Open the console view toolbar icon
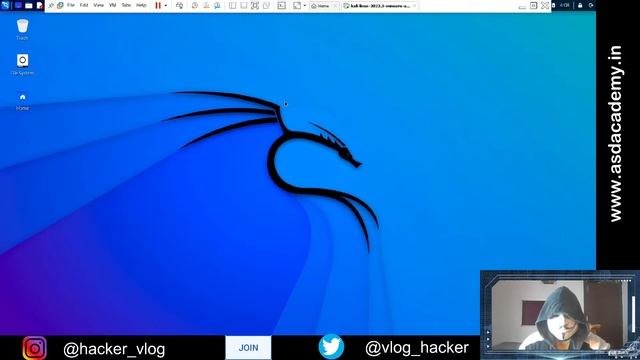 tap(282, 5)
